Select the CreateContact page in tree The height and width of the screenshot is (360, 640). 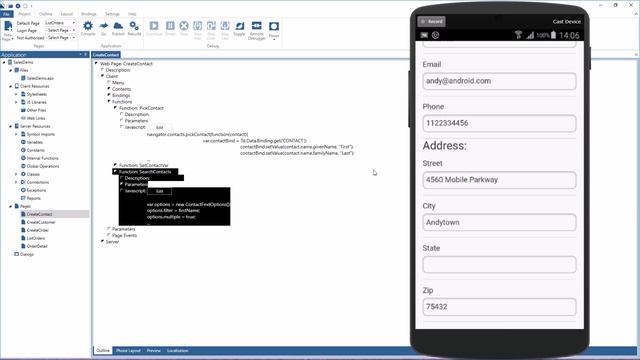[x=39, y=214]
